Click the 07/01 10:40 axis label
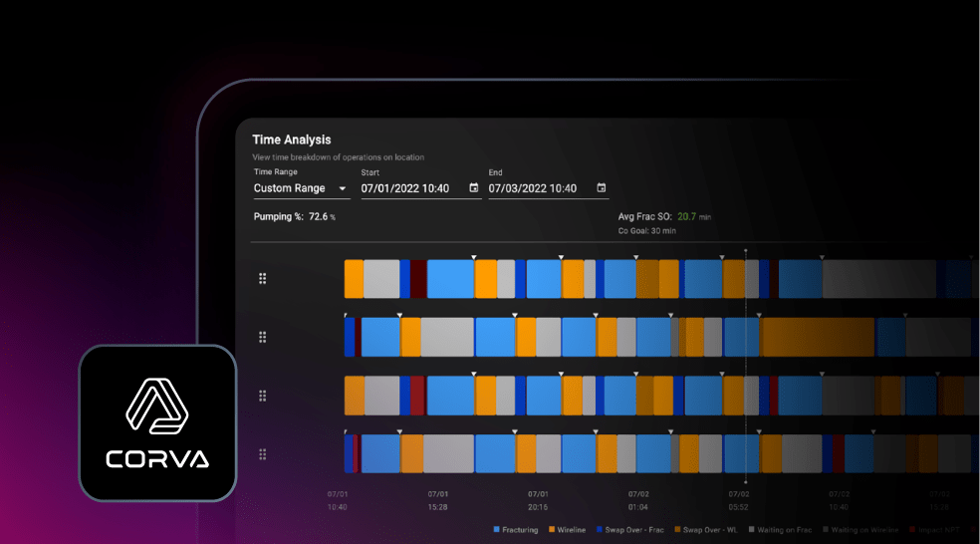Screen dimensions: 980x544 [338, 500]
